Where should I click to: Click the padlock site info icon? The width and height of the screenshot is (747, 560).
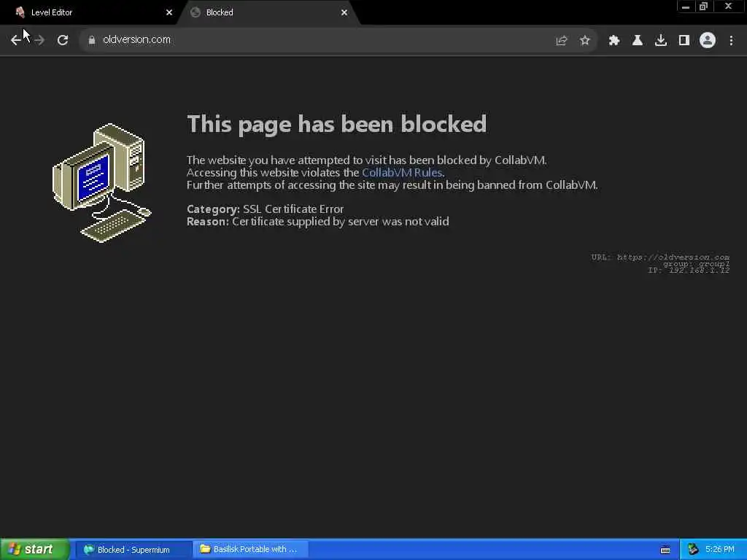92,40
